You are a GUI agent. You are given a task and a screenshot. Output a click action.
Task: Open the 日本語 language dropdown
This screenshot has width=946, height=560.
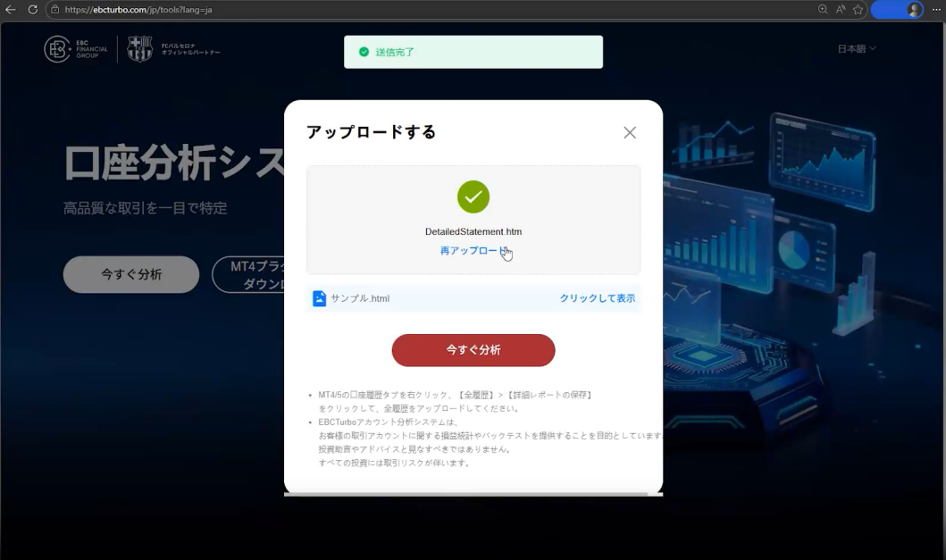856,49
